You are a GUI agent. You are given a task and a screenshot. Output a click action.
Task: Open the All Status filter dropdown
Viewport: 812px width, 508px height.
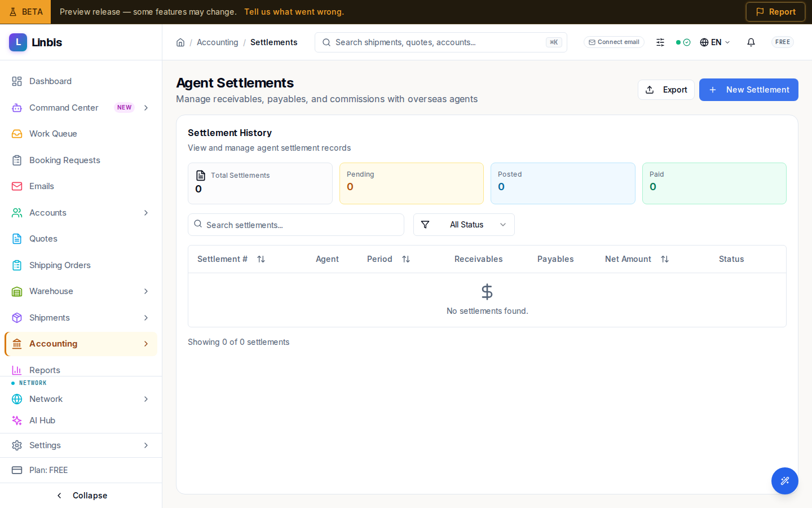point(464,225)
